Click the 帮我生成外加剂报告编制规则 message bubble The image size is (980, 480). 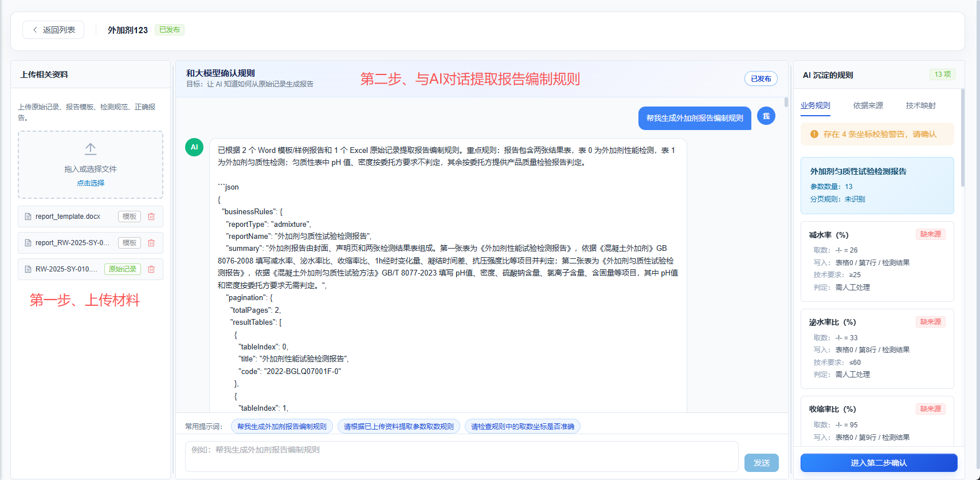click(695, 119)
